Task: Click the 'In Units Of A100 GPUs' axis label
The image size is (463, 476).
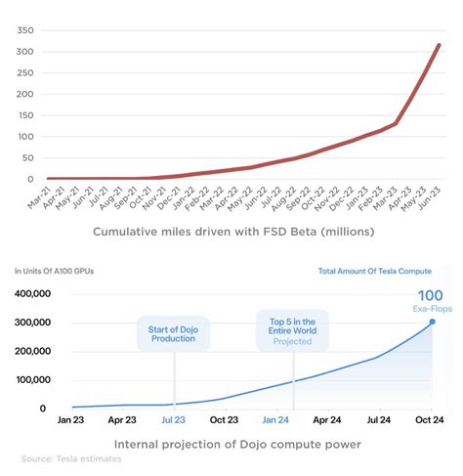Action: (x=54, y=271)
